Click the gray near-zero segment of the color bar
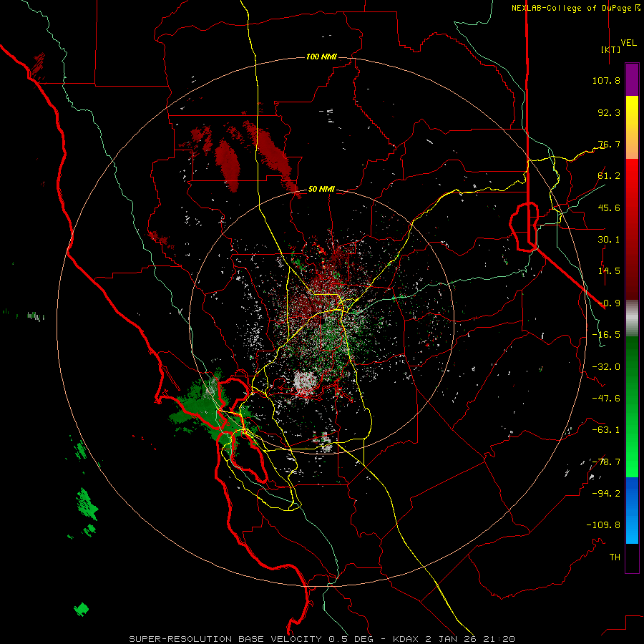The width and height of the screenshot is (644, 644). click(x=632, y=318)
